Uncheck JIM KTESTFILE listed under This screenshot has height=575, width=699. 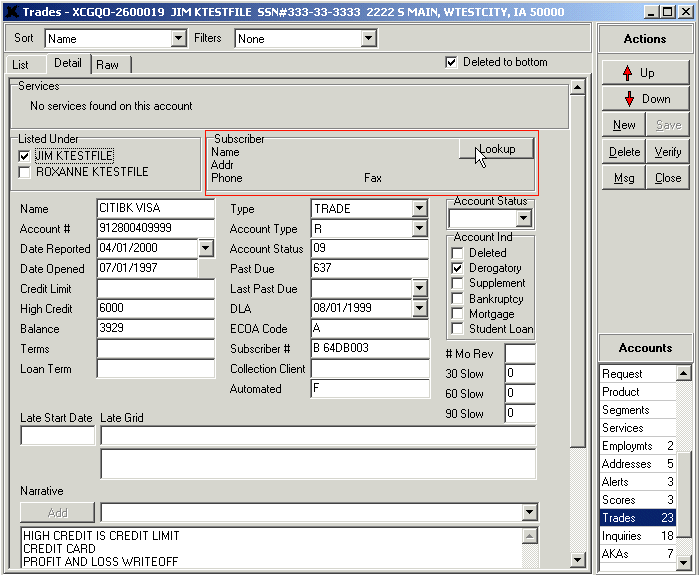click(24, 156)
